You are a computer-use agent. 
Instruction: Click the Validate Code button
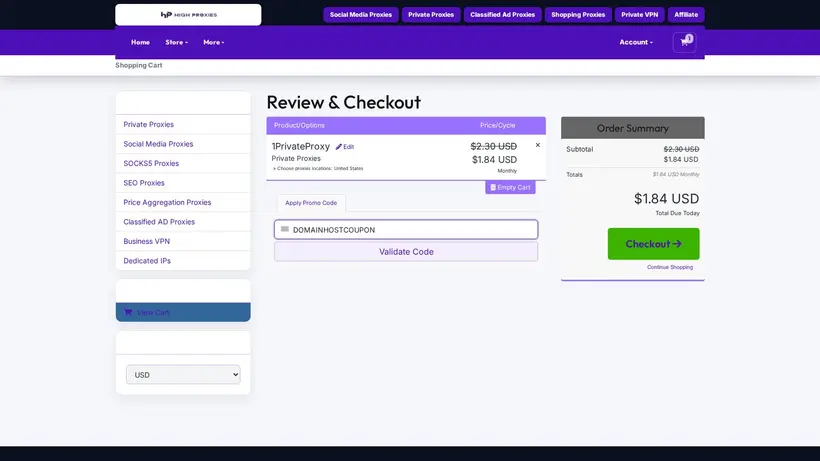(406, 251)
